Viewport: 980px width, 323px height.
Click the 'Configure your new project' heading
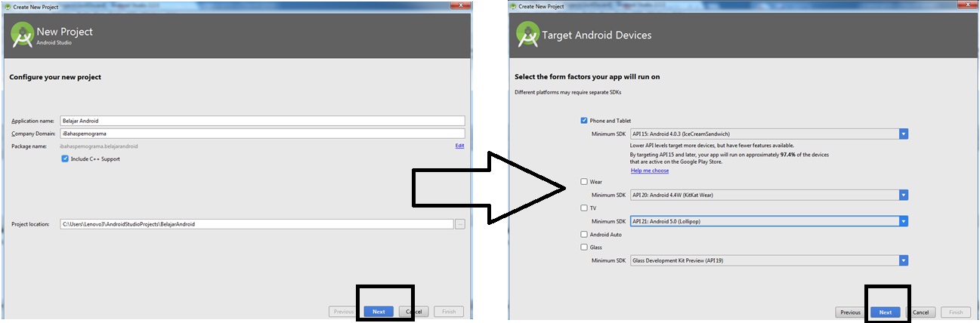[x=55, y=77]
